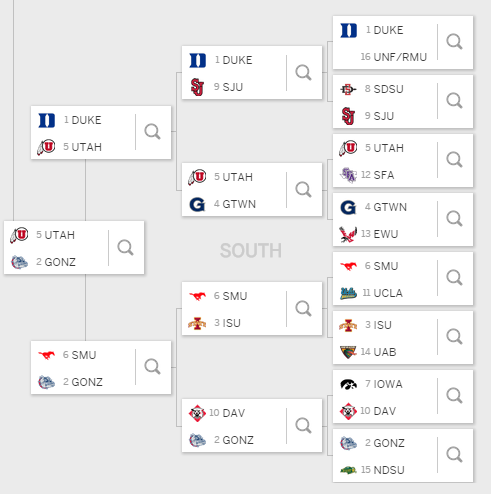Click the Eastern Washington eagle logo

point(348,234)
